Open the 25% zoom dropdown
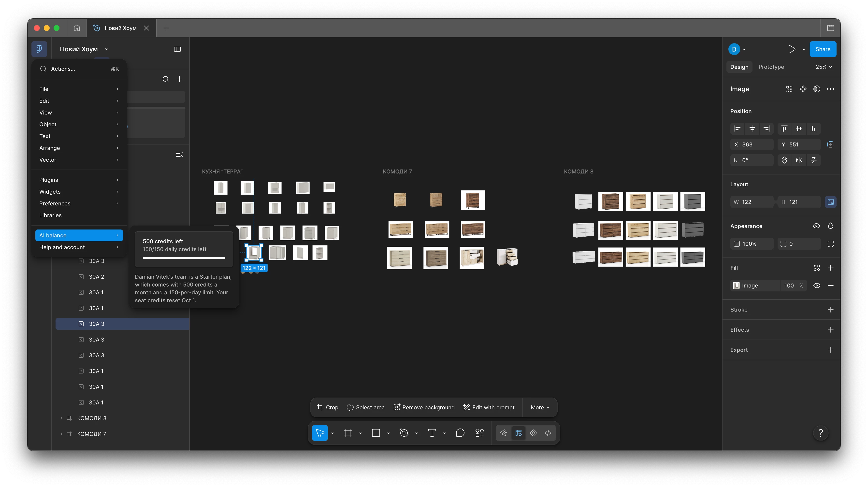 pyautogui.click(x=824, y=67)
